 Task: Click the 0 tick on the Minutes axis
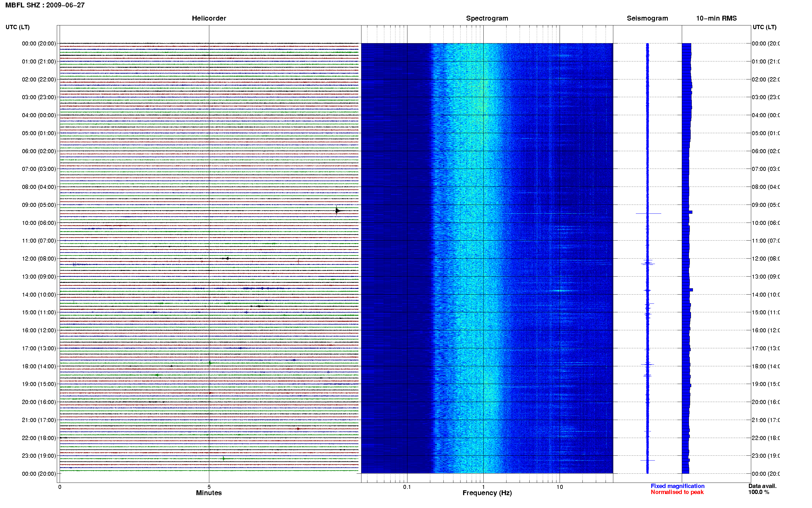pyautogui.click(x=59, y=487)
